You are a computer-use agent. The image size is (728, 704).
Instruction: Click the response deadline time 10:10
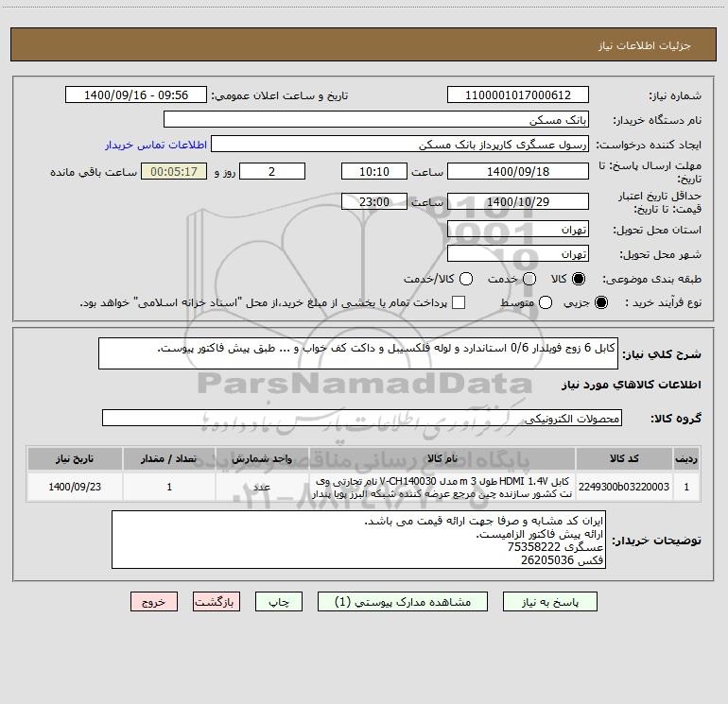click(x=374, y=171)
